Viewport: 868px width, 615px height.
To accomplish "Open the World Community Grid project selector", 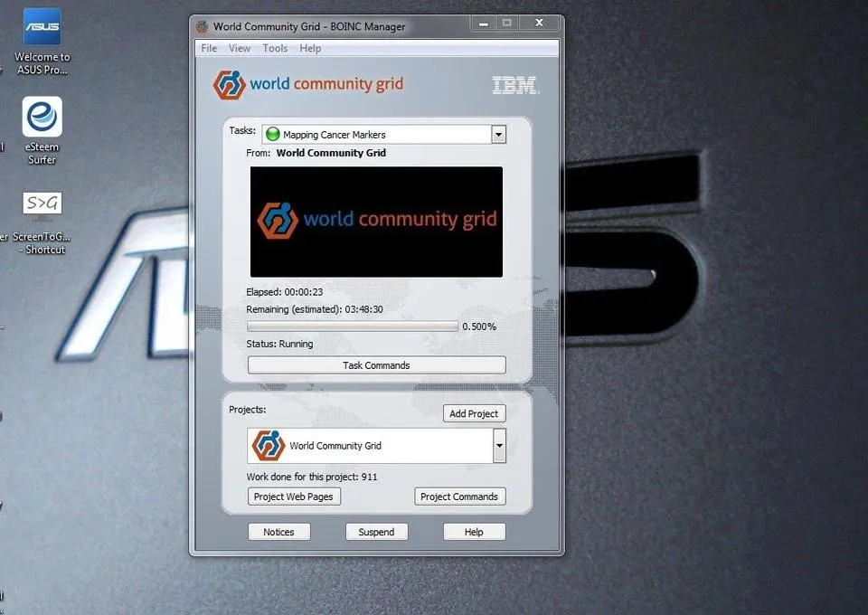I will coord(376,446).
